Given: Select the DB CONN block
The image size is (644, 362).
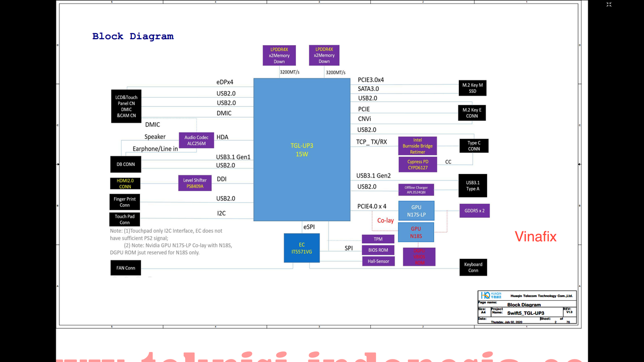Looking at the screenshot, I should pyautogui.click(x=125, y=164).
